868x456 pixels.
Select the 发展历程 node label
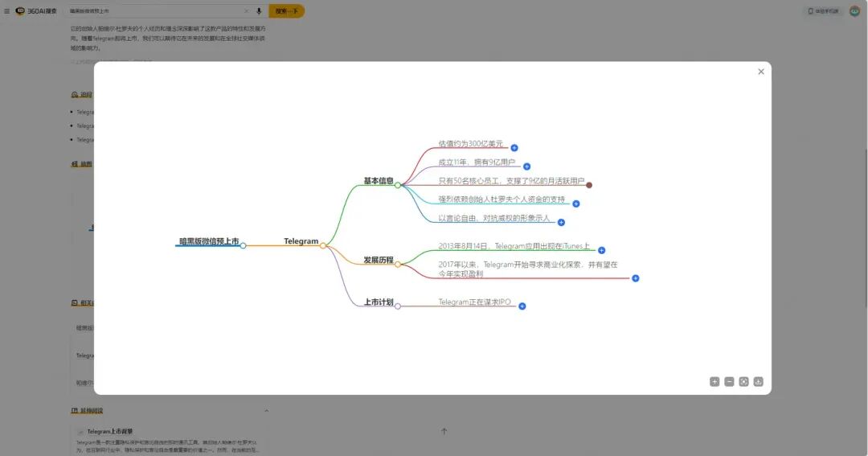coord(379,260)
